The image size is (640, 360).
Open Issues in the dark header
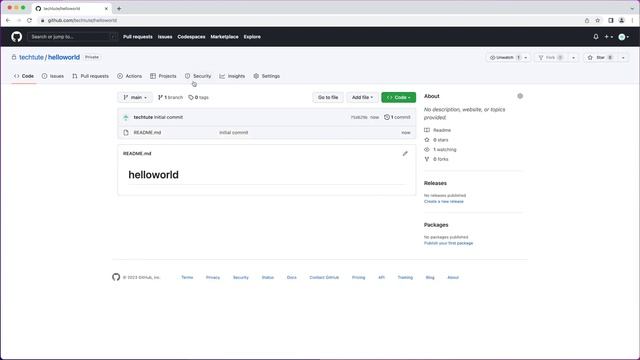point(165,37)
